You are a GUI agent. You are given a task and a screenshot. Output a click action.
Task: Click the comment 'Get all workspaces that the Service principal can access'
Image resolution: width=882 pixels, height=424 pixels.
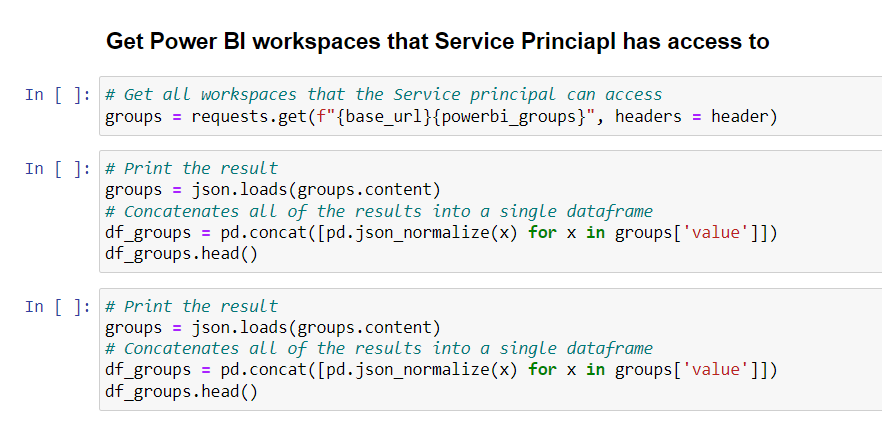click(384, 94)
